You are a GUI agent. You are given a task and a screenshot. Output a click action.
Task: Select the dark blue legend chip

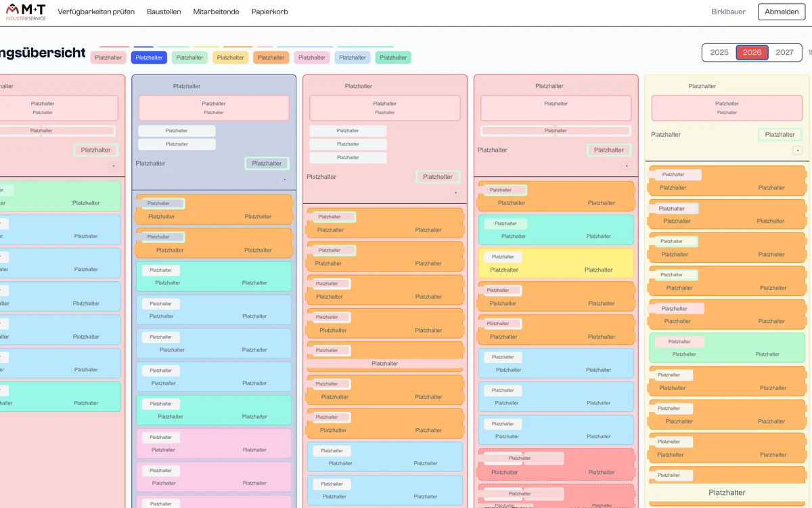[x=149, y=58]
